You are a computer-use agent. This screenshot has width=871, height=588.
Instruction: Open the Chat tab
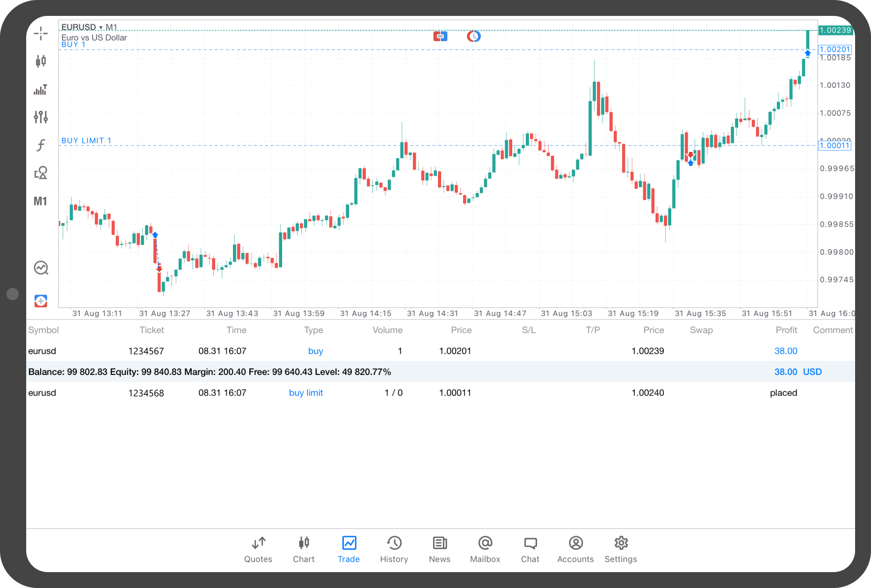click(x=530, y=549)
